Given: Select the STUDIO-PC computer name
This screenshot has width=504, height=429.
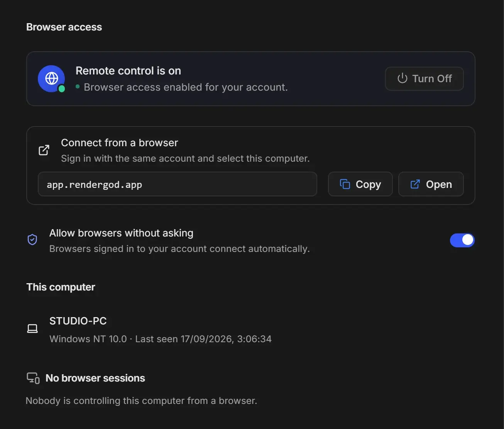Looking at the screenshot, I should tap(78, 321).
